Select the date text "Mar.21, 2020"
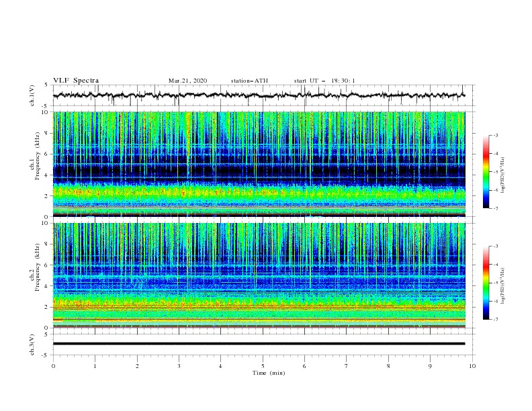The image size is (532, 411). [x=187, y=81]
